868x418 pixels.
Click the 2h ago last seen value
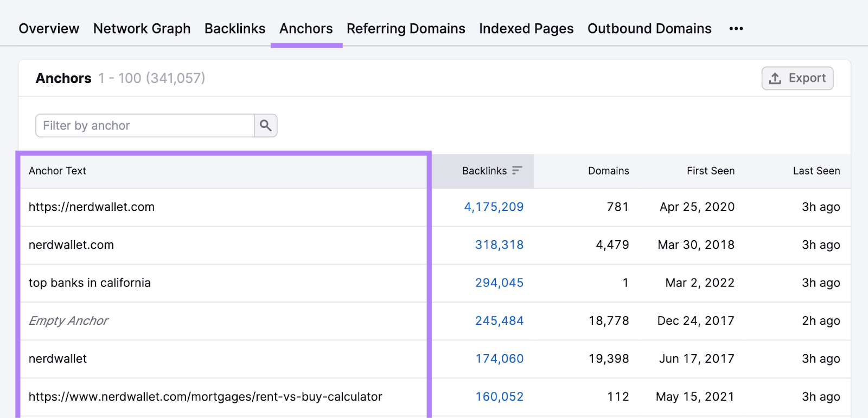pos(821,320)
